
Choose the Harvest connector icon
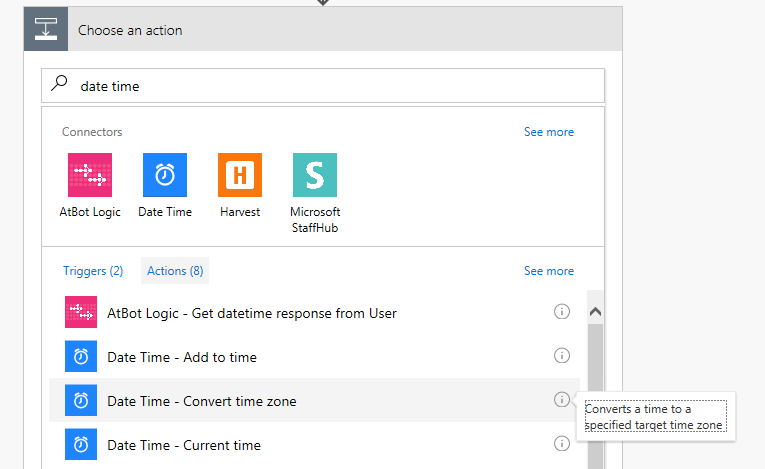pos(240,175)
